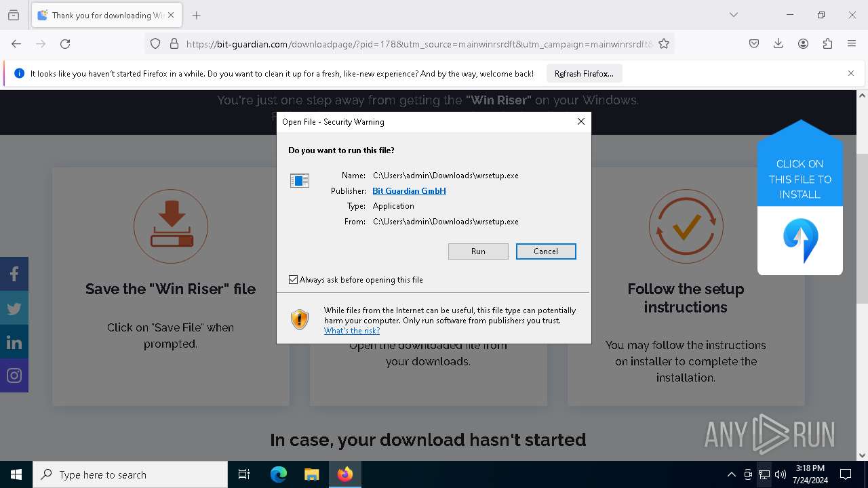The image size is (868, 488).
Task: Open the What's the risk? link
Action: pyautogui.click(x=352, y=331)
